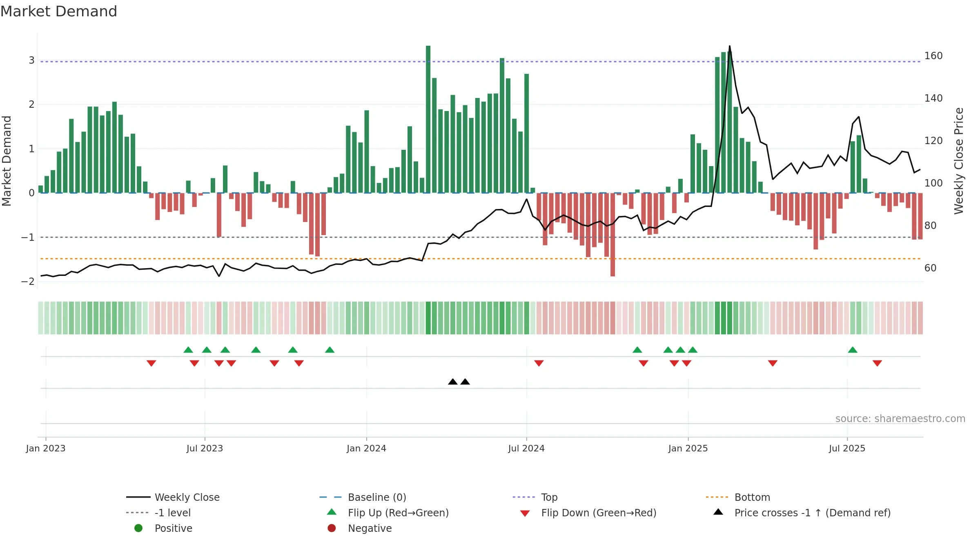Click the −1 tick on the demand axis
Viewport: 980px width, 551px height.
pos(28,237)
